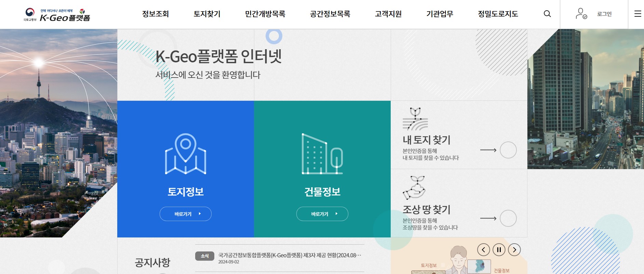
Task: Click the K-Geo플랫폼 인터넷 welcome headline
Action: pos(219,56)
